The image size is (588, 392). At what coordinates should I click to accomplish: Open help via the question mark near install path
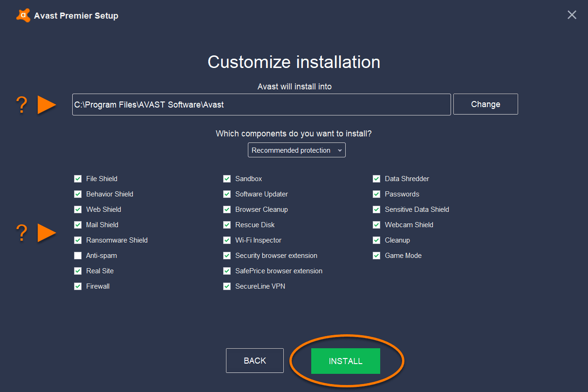21,105
